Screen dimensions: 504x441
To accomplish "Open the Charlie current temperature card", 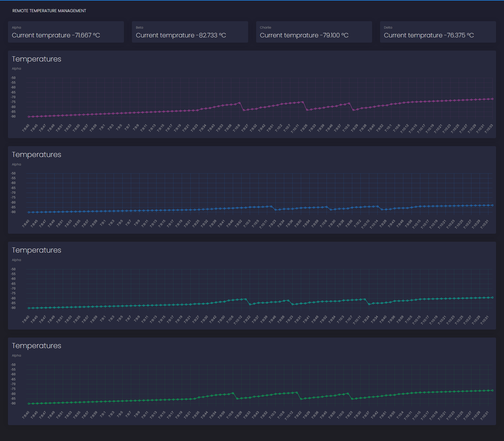I will click(314, 32).
